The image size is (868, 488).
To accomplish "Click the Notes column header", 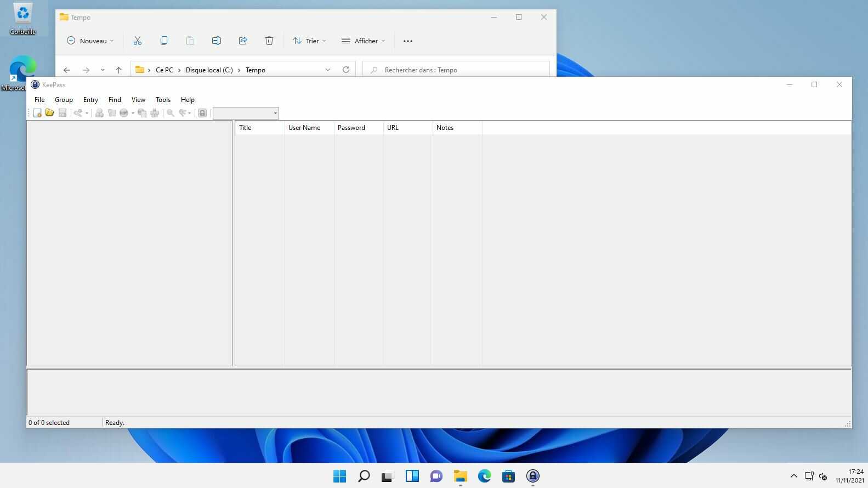I will (x=457, y=128).
